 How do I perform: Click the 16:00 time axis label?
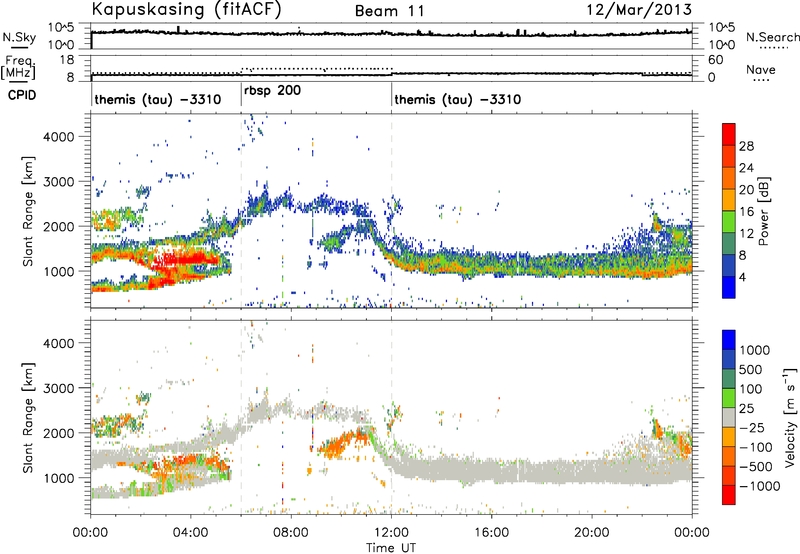(x=491, y=533)
